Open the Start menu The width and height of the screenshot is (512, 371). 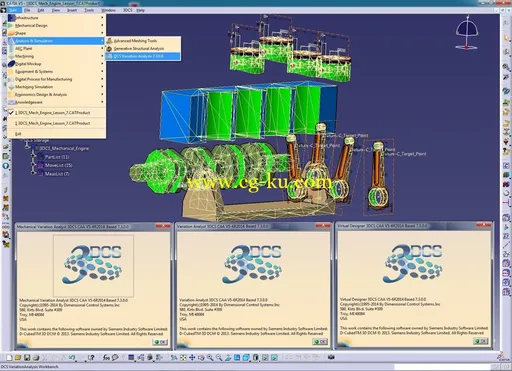tap(13, 10)
